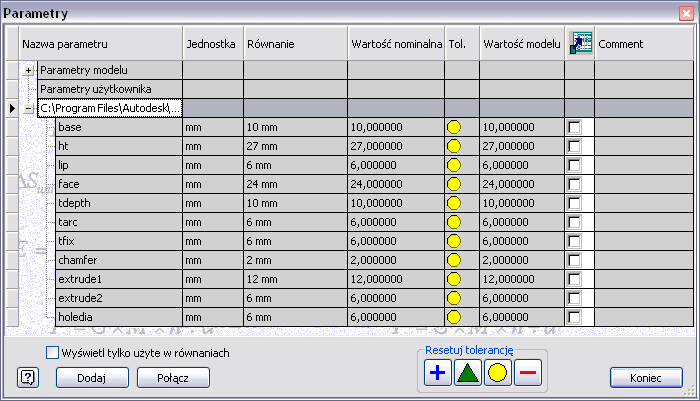This screenshot has height=401, width=700.
Task: Check the export checkbox for holedia
Action: point(574,317)
